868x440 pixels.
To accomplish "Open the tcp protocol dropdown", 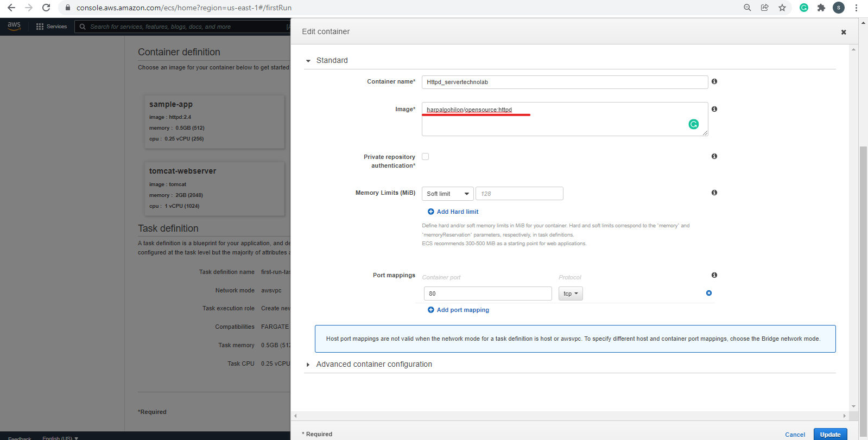I will pyautogui.click(x=571, y=294).
